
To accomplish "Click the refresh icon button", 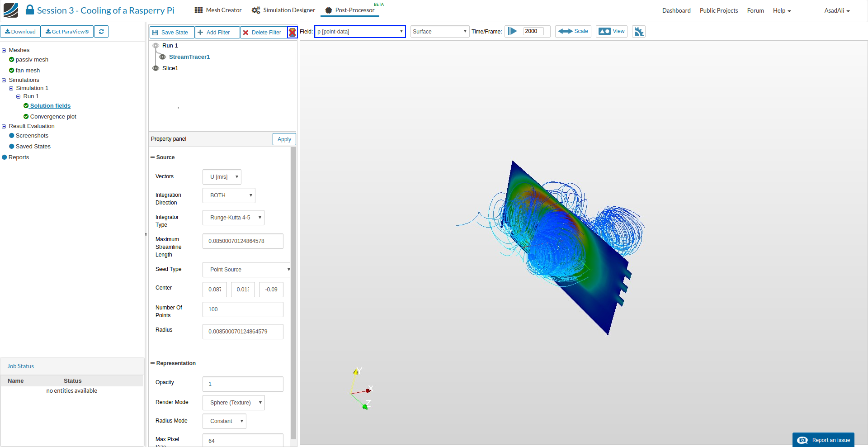I will (101, 32).
